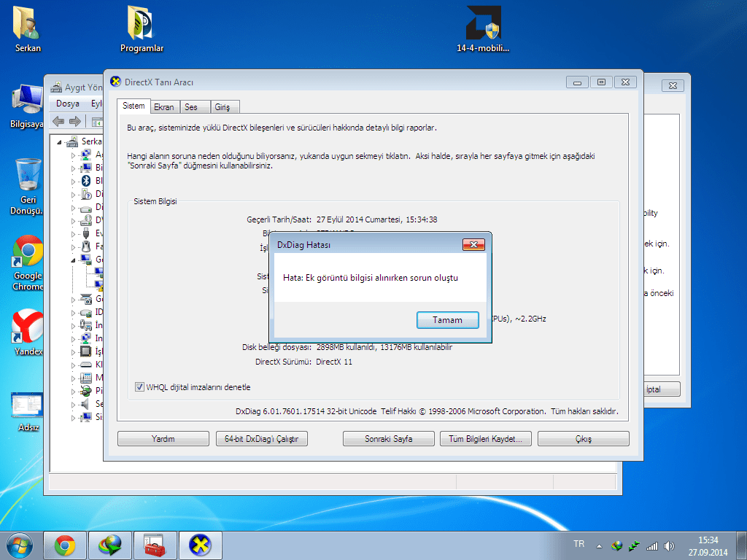Expand the mouse (Fa) device category
The width and height of the screenshot is (747, 560).
point(74,247)
